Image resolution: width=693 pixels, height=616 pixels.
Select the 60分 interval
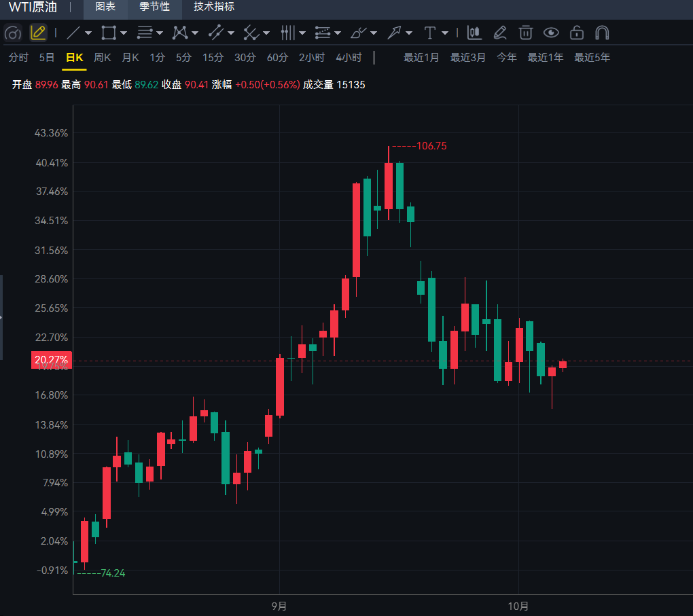coord(278,58)
